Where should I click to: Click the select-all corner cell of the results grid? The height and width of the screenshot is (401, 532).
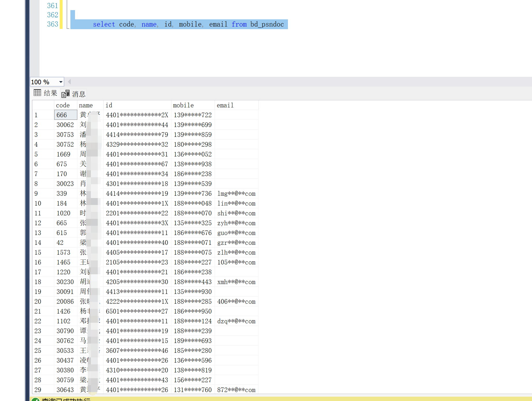[x=43, y=105]
